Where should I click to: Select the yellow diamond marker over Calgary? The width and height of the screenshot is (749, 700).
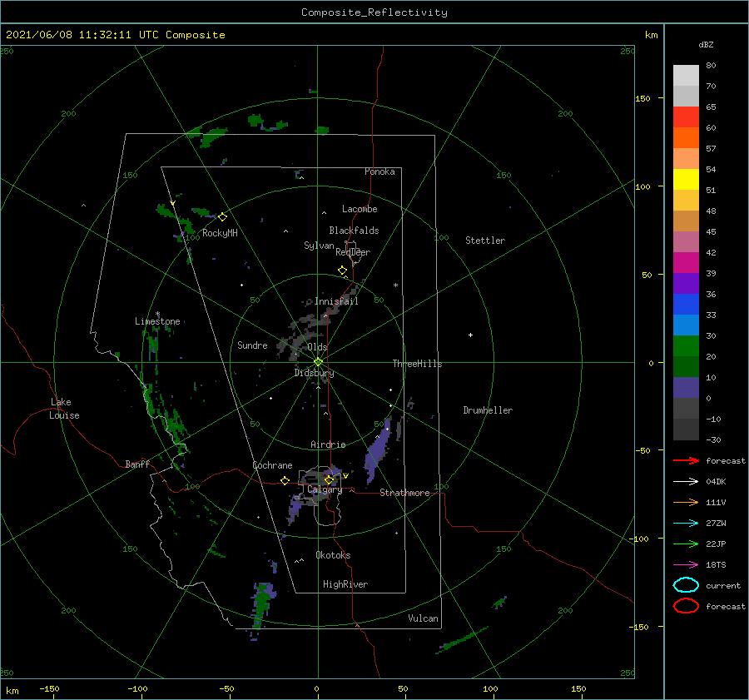coord(329,479)
